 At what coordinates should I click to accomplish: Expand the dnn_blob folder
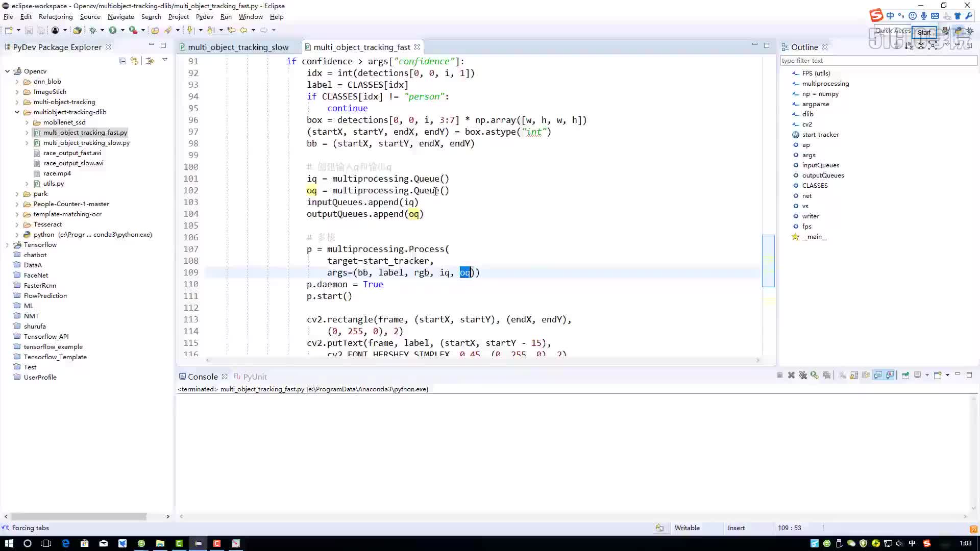(17, 82)
